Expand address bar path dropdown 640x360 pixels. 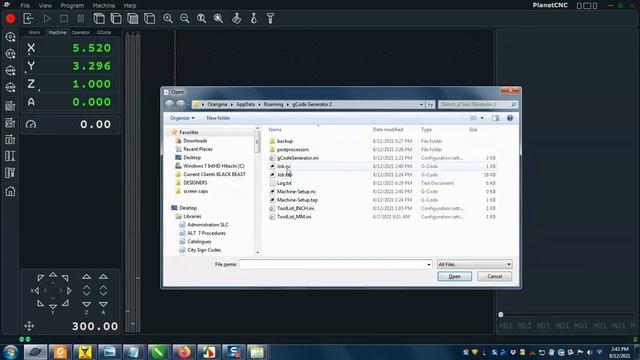[x=421, y=104]
